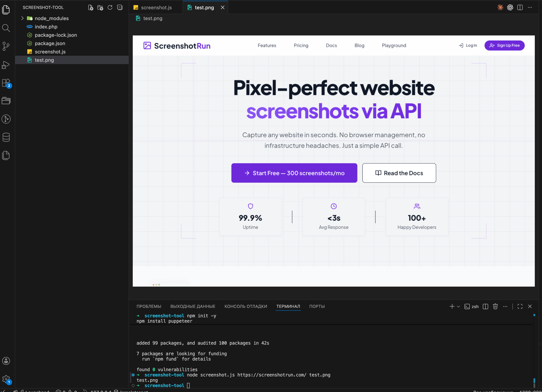This screenshot has height=392, width=542.
Task: Collapse all folders in Explorer
Action: [119, 7]
